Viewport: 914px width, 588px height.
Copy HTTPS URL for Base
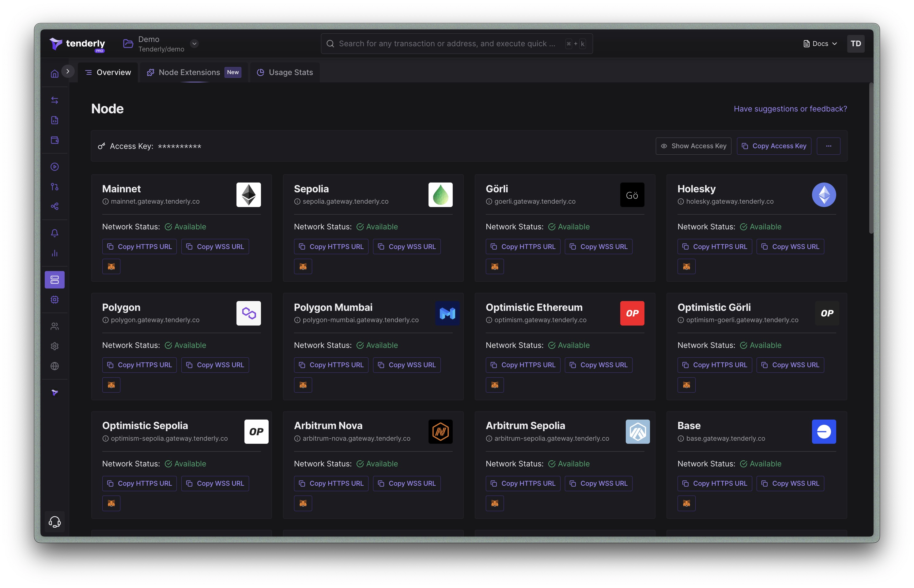point(714,483)
